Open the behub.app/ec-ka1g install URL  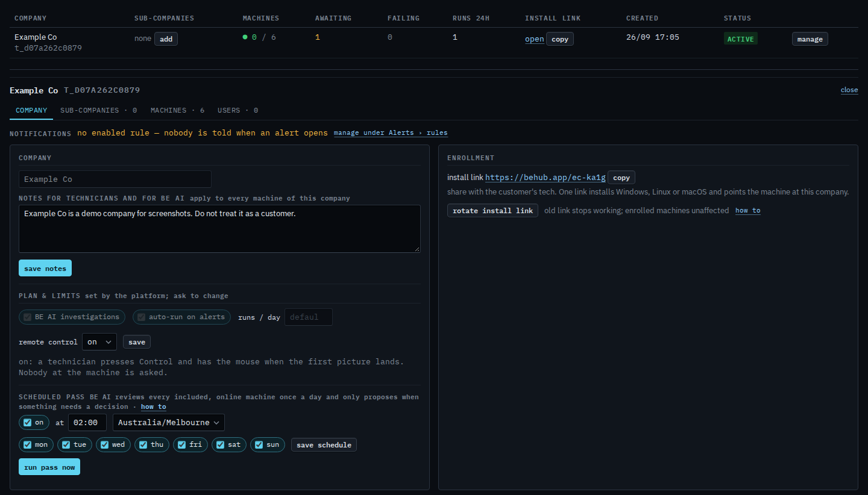545,178
